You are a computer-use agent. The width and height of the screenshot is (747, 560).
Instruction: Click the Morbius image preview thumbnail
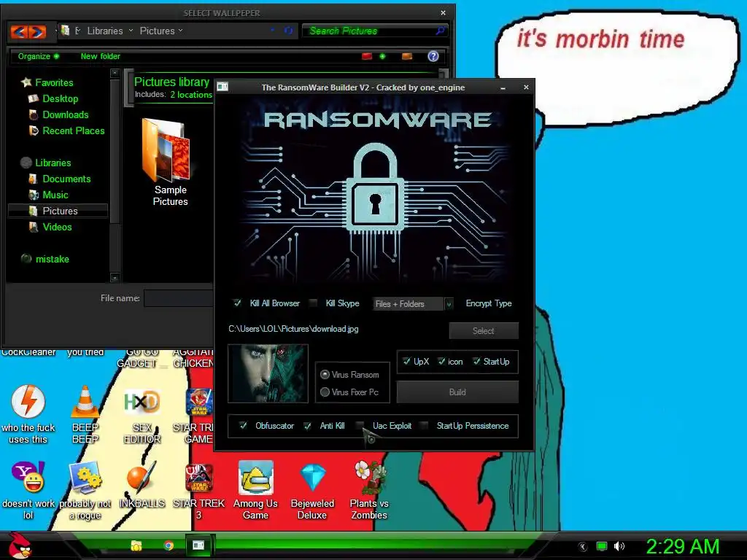(x=268, y=374)
